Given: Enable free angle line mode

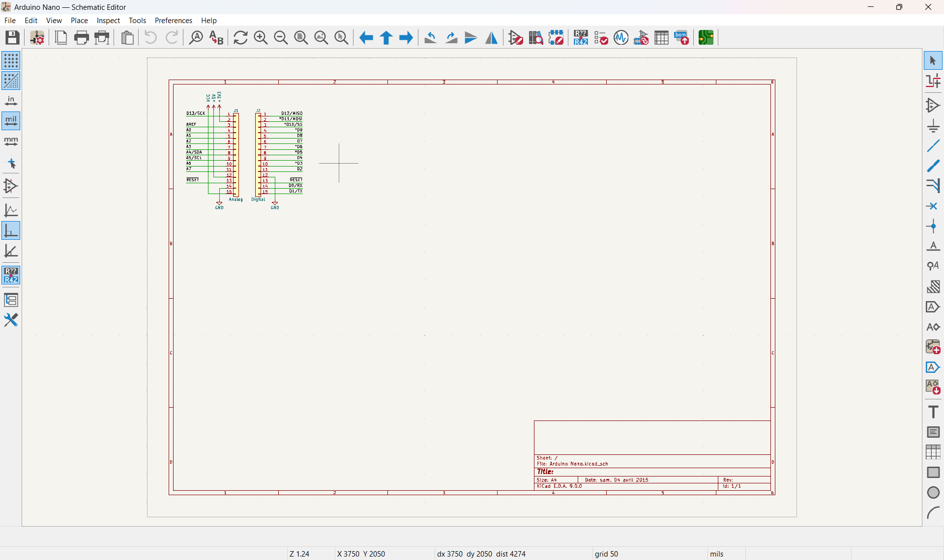Looking at the screenshot, I should point(11,210).
